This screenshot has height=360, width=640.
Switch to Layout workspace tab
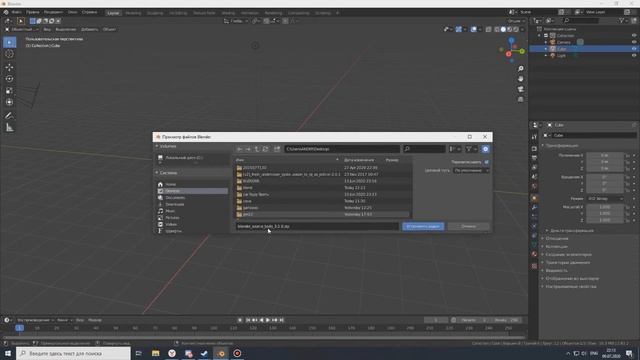[x=113, y=13]
